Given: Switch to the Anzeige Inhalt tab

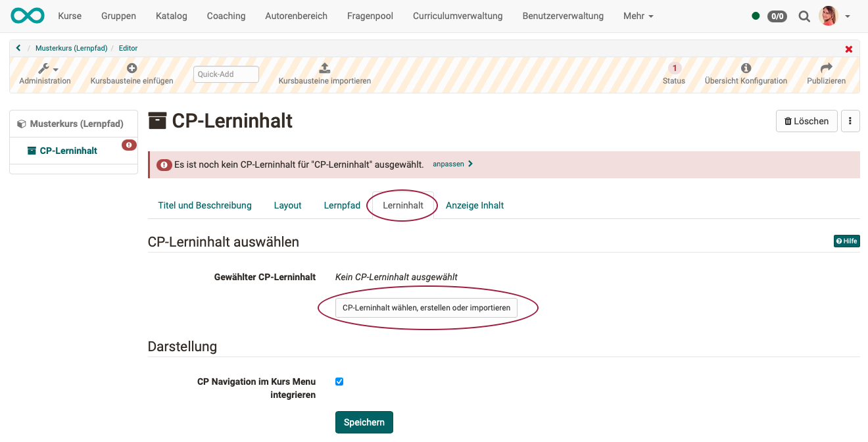Looking at the screenshot, I should tap(475, 205).
